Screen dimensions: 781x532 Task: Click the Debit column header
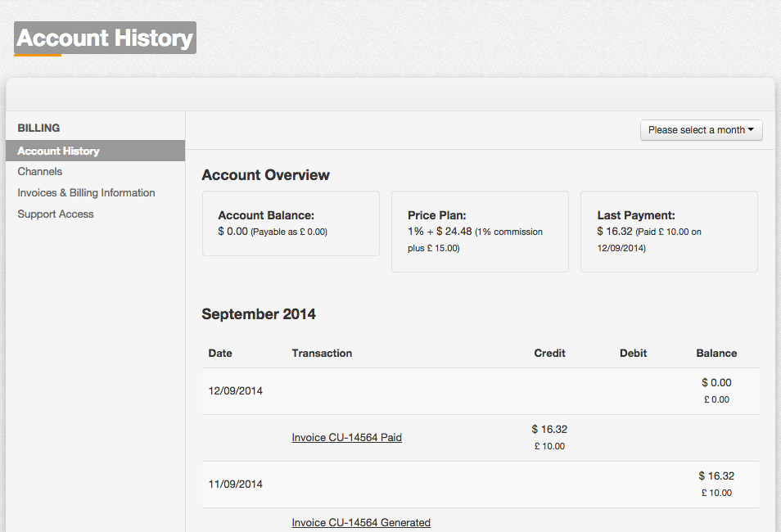[633, 354]
